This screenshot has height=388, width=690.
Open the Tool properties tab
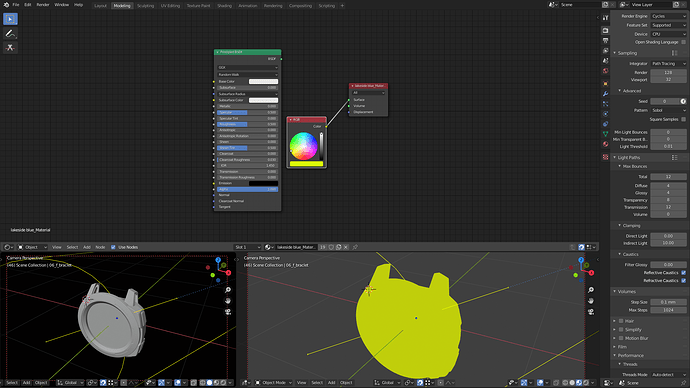tap(606, 18)
